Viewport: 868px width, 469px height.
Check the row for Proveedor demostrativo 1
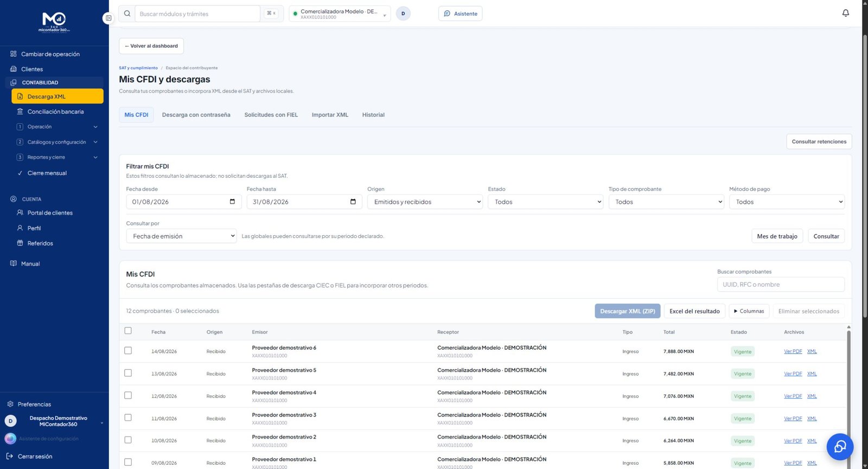[x=128, y=462]
